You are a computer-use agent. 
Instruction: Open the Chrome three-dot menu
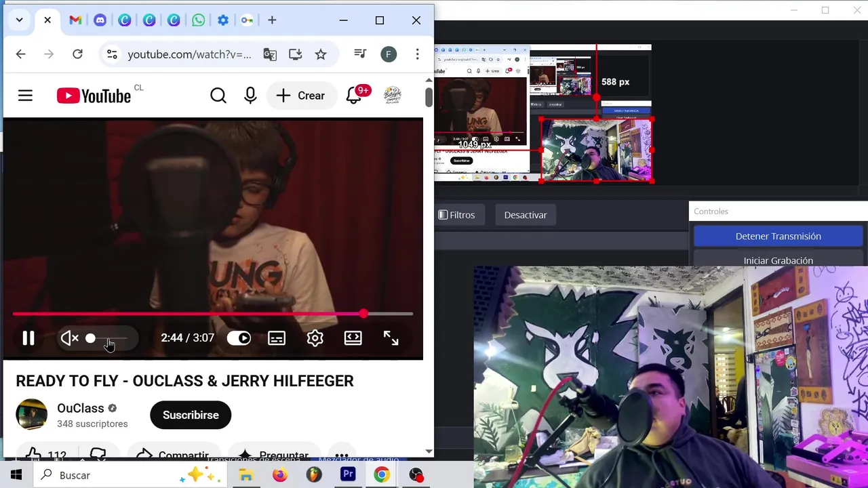coord(417,54)
